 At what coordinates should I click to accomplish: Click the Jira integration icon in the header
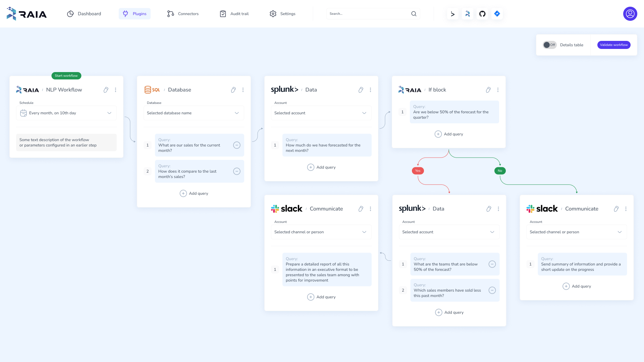click(497, 14)
